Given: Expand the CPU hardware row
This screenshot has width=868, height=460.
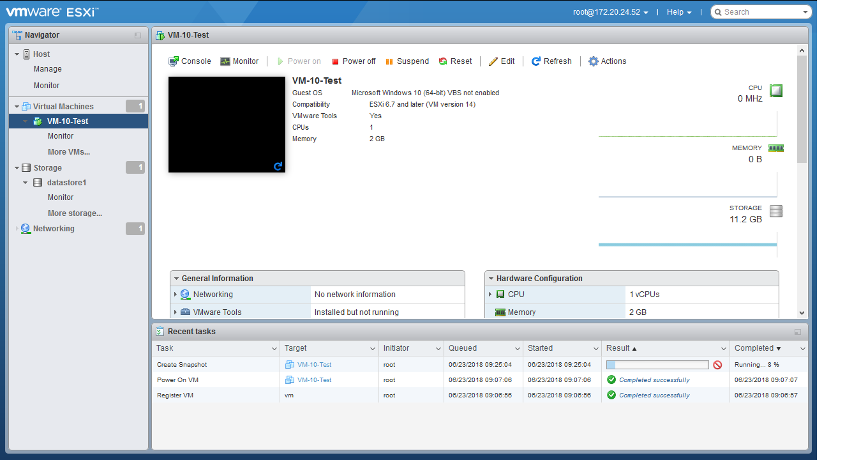Looking at the screenshot, I should (490, 295).
